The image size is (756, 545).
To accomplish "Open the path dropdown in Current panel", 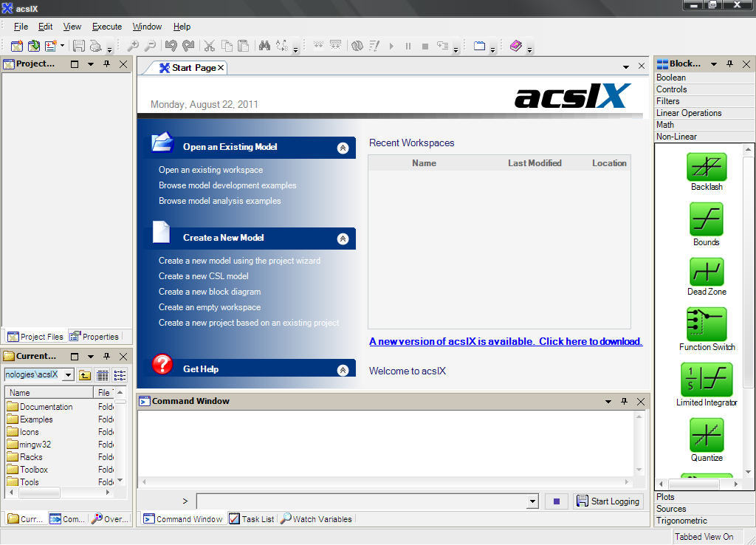I will tap(69, 374).
